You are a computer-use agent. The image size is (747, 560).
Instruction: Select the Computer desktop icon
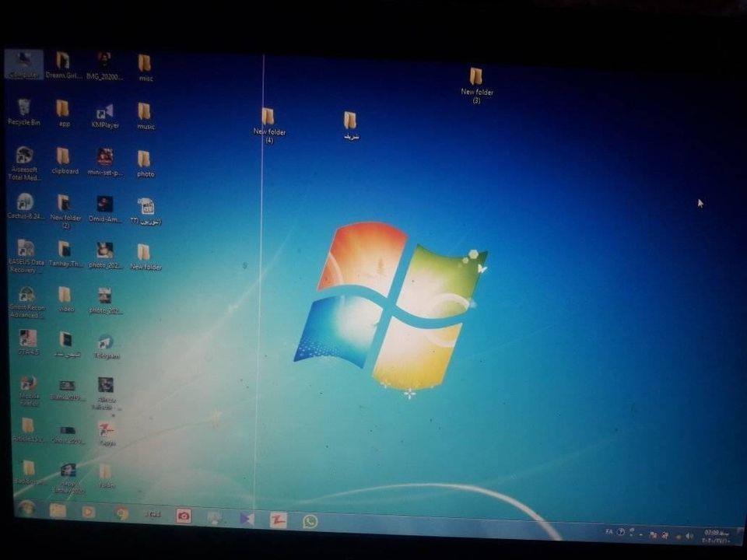pos(24,65)
